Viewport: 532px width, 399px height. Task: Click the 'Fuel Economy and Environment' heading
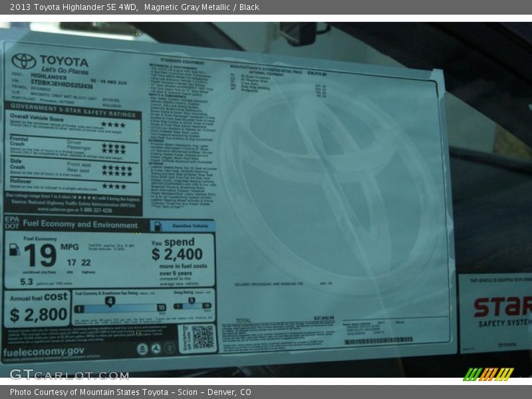pos(80,224)
